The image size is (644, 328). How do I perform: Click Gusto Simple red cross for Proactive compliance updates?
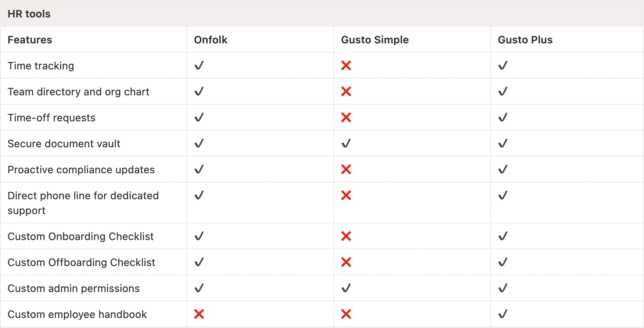(x=346, y=170)
